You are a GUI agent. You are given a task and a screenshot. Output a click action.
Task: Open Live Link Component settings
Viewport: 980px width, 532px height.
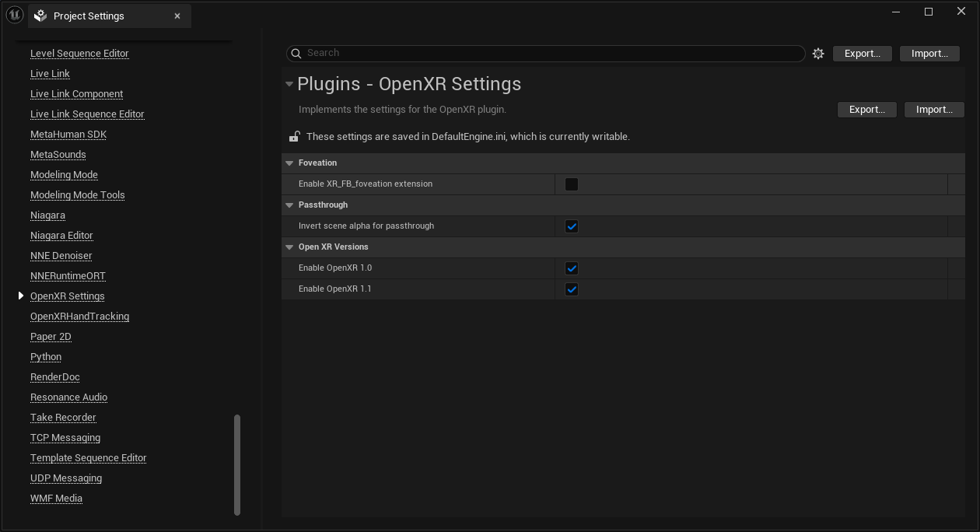point(76,94)
